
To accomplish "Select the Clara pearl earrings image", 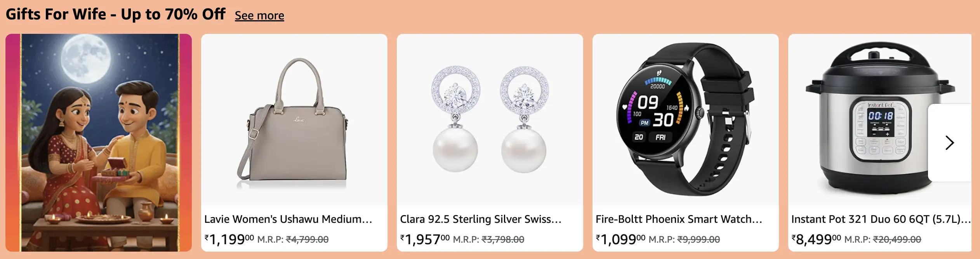I will point(490,119).
